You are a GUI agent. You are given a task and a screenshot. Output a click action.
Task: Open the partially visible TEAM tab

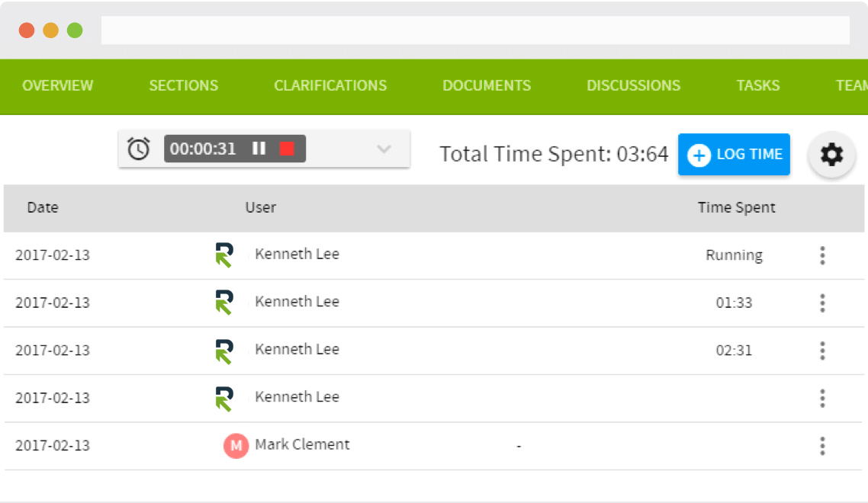point(851,85)
